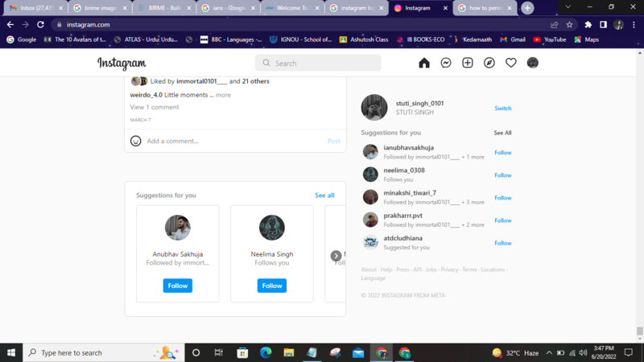Open See All sidebar suggestions
This screenshot has height=362, width=644.
(x=502, y=133)
